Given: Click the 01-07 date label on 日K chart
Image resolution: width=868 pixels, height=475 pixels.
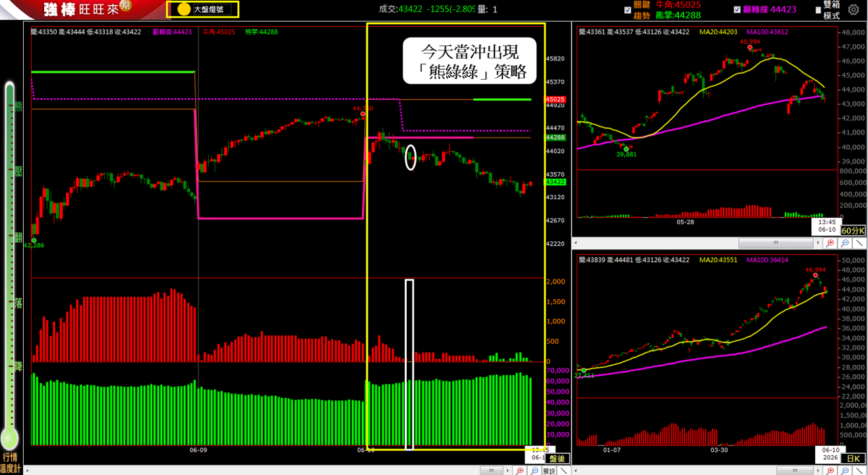Looking at the screenshot, I should coord(612,450).
